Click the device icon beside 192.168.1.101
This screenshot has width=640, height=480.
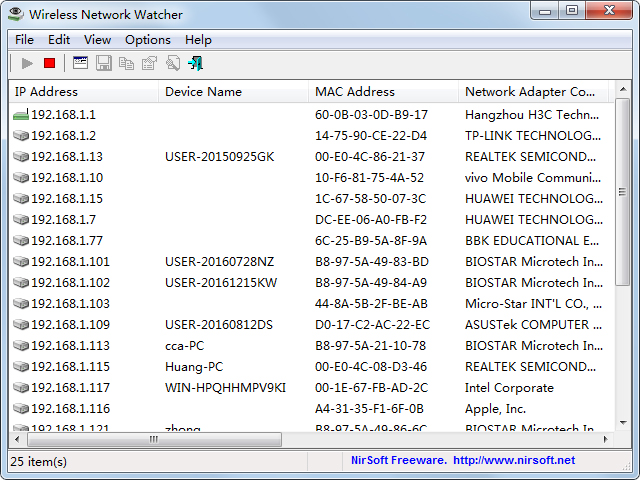point(21,261)
